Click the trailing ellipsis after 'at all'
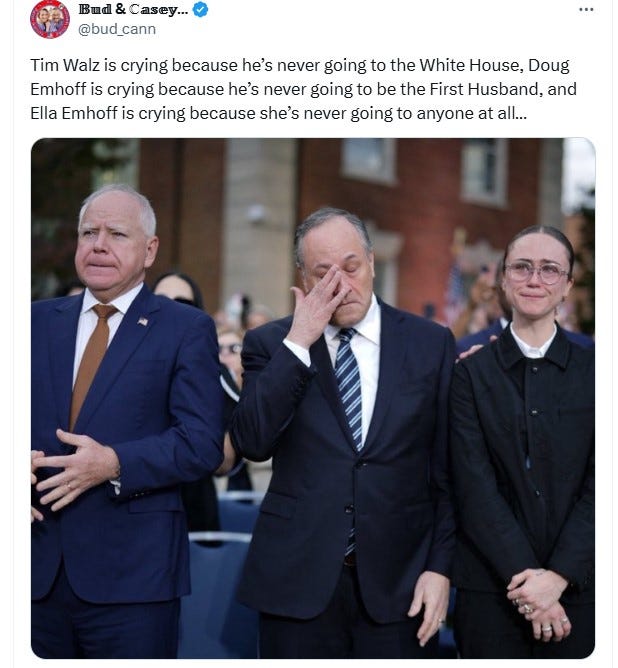Screen dimensions: 618x668 point(521,113)
